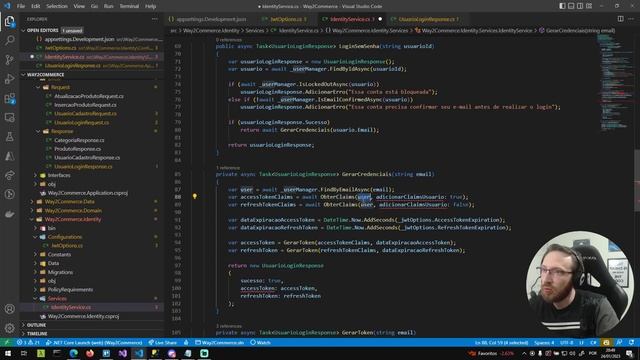This screenshot has width=640, height=360.
Task: Open Visual Studio purple icon in taskbar
Action: (x=122, y=353)
